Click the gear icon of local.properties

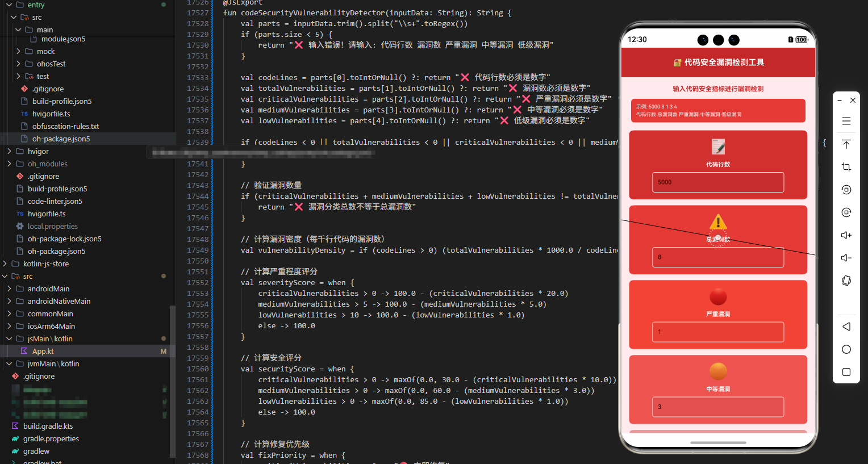pos(20,226)
